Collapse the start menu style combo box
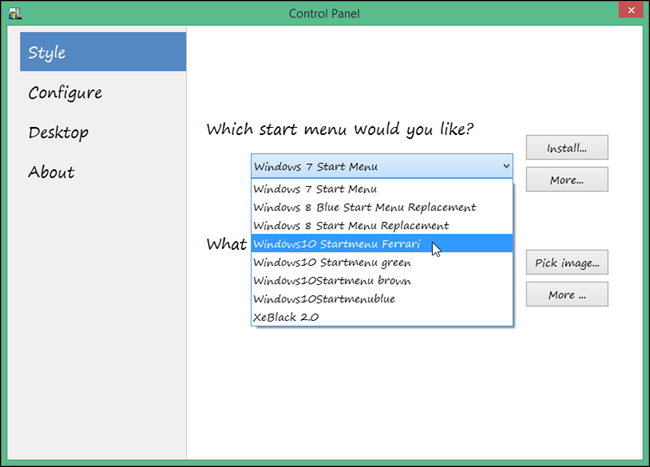 point(382,166)
